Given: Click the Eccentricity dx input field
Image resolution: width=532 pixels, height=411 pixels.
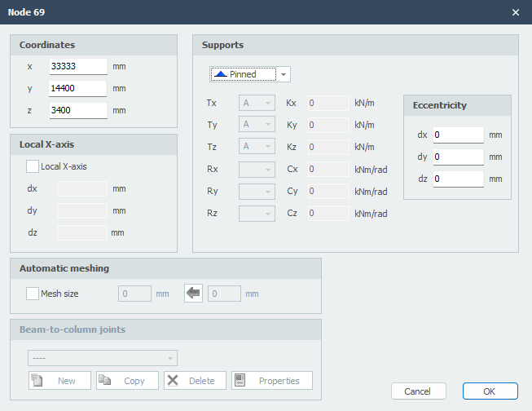Looking at the screenshot, I should [458, 135].
